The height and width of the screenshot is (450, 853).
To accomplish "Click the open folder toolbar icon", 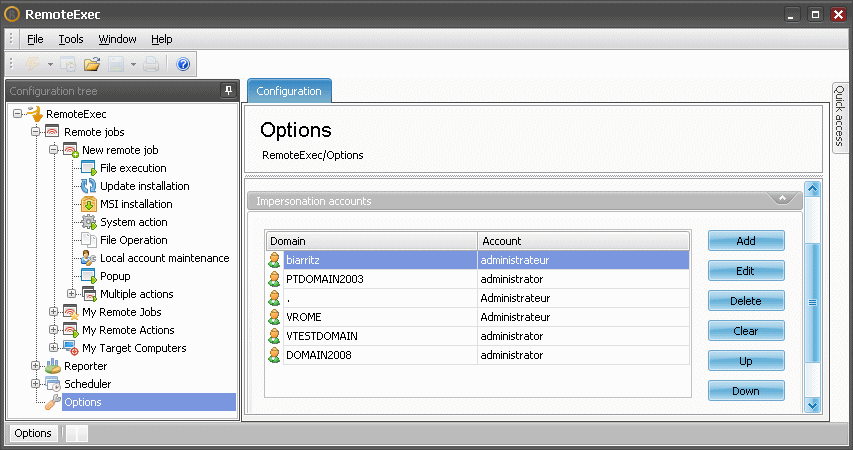I will tap(92, 64).
